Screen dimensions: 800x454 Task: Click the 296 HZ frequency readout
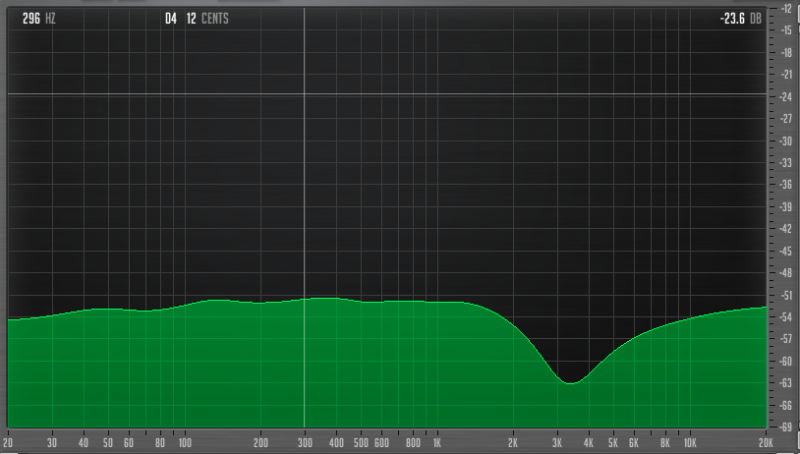38,18
